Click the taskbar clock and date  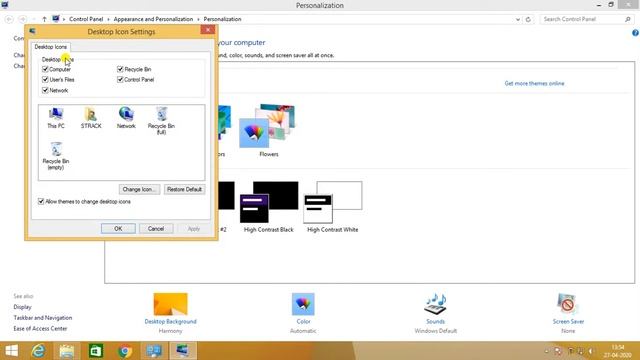tap(618, 351)
